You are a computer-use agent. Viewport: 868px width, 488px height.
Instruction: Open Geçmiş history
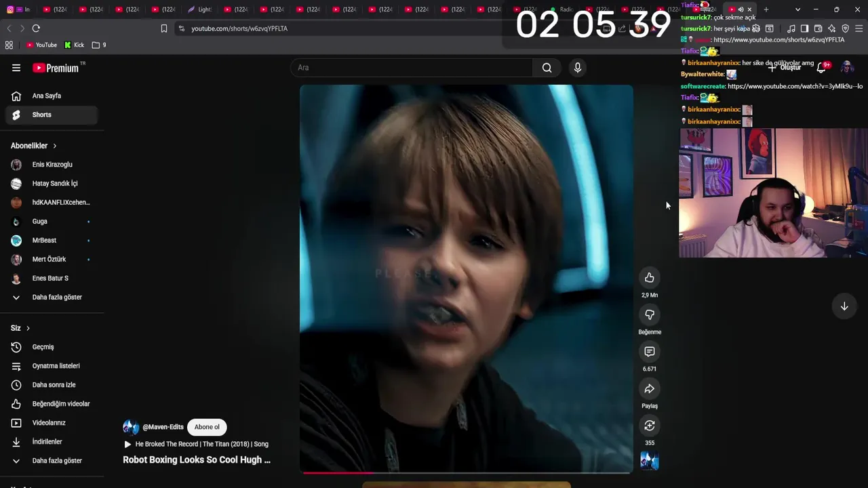coord(52,347)
